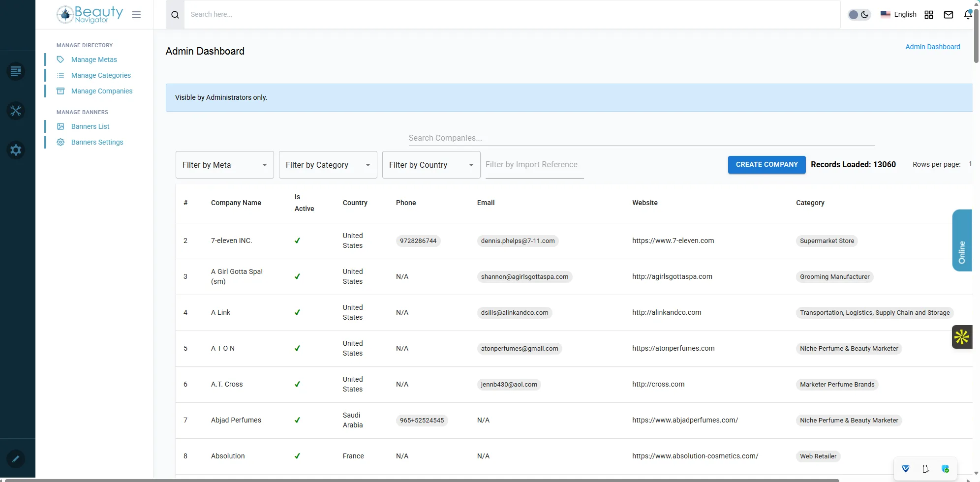
Task: Toggle the hamburger sidebar menu icon
Action: click(x=136, y=15)
